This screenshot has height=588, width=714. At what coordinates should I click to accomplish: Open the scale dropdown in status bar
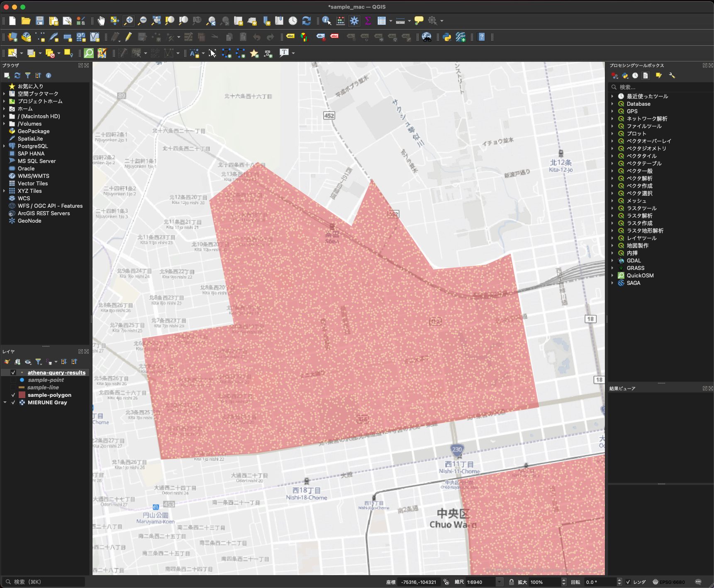coord(500,582)
